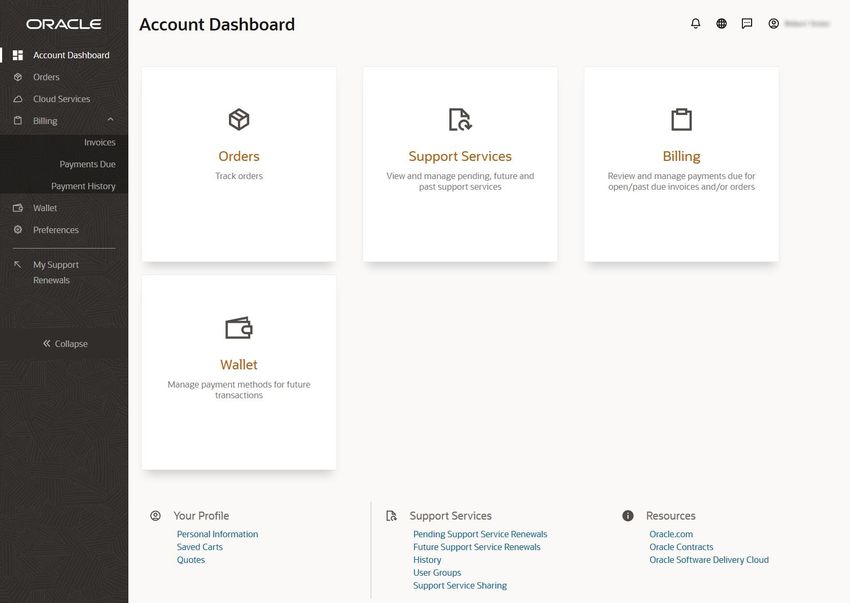Open the chat message icon in header
This screenshot has width=850, height=603.
coord(747,23)
